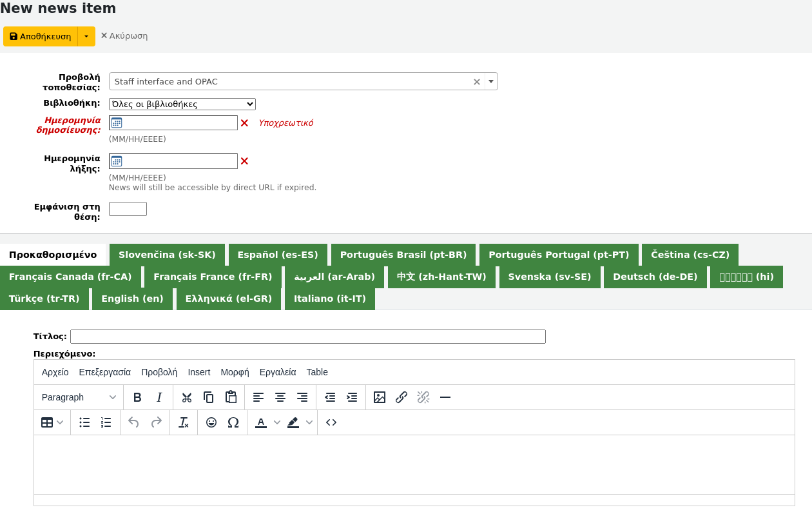
Task: Open the text color picker arrow
Action: [277, 422]
